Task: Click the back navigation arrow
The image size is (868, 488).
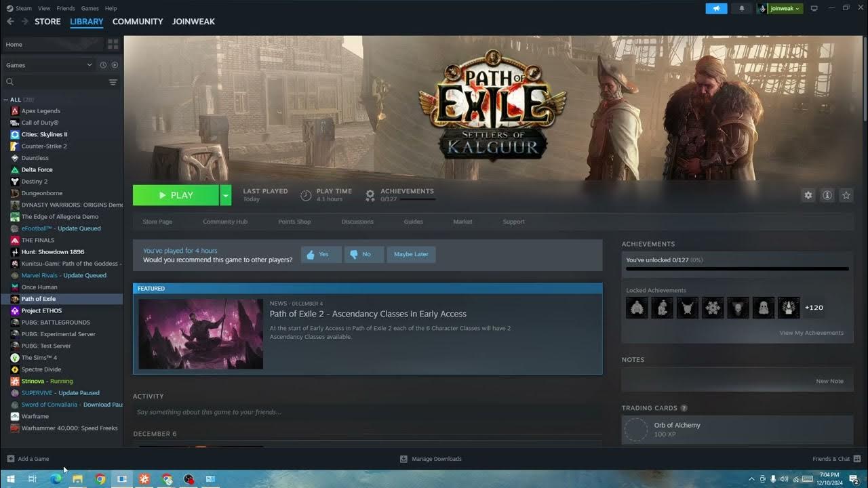Action: [10, 22]
